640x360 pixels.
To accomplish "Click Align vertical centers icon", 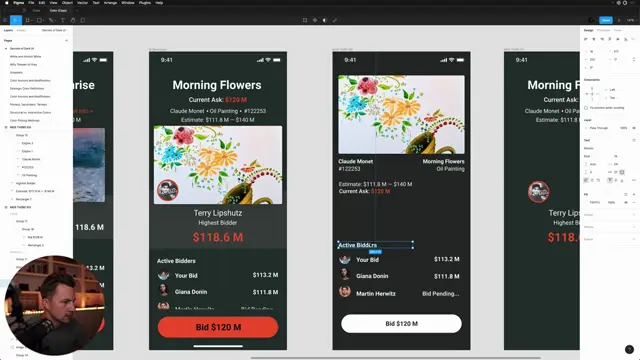I will click(618, 39).
